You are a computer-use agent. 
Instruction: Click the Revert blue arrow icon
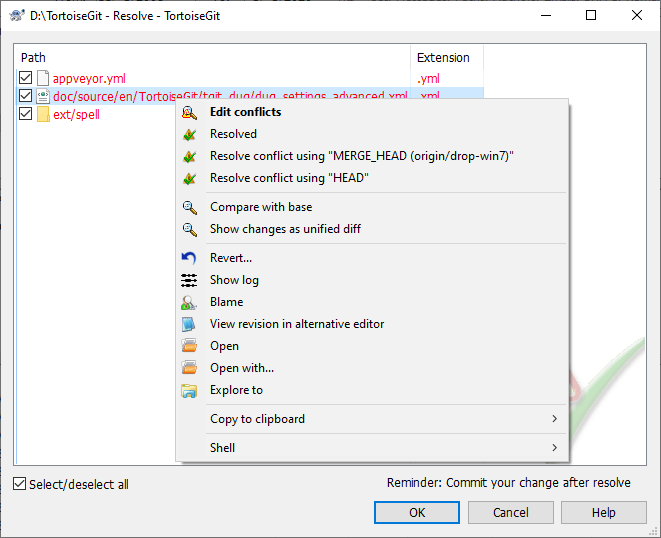click(189, 258)
